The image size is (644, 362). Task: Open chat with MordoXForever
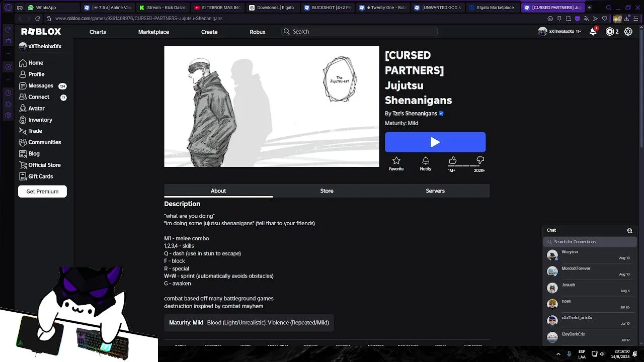point(590,271)
